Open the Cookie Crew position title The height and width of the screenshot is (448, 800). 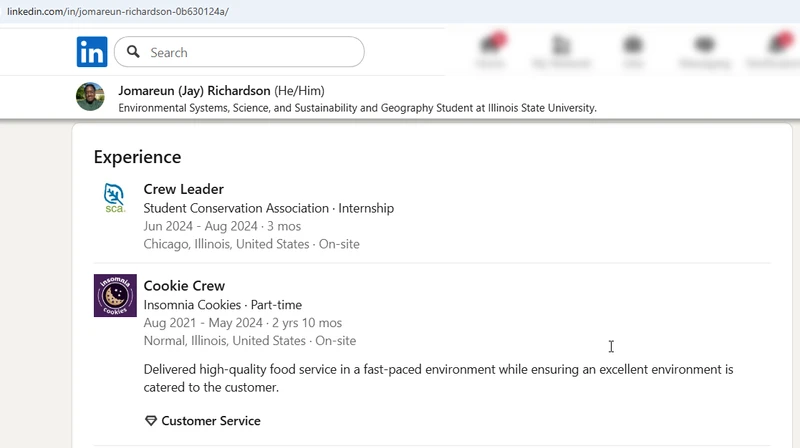point(184,286)
